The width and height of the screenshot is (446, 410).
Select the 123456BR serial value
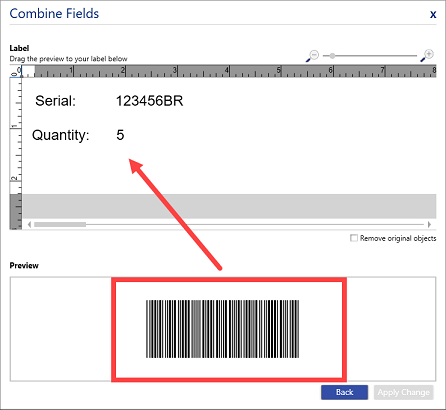(149, 101)
